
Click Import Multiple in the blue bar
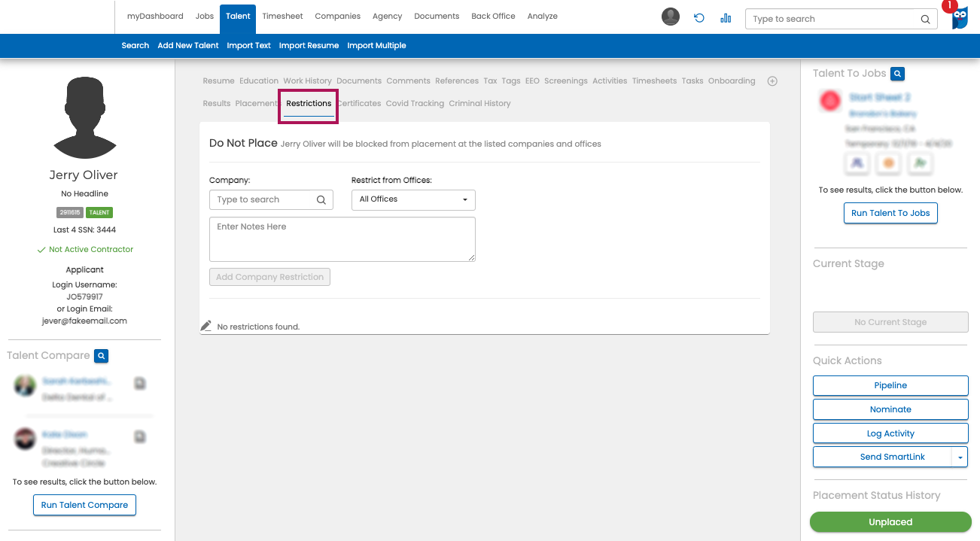pos(376,46)
